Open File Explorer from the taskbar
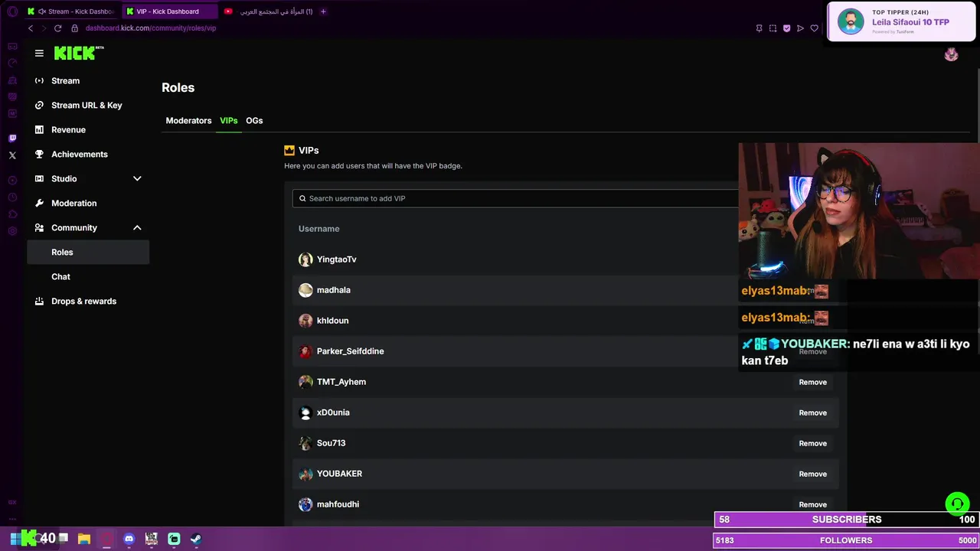 tap(84, 539)
